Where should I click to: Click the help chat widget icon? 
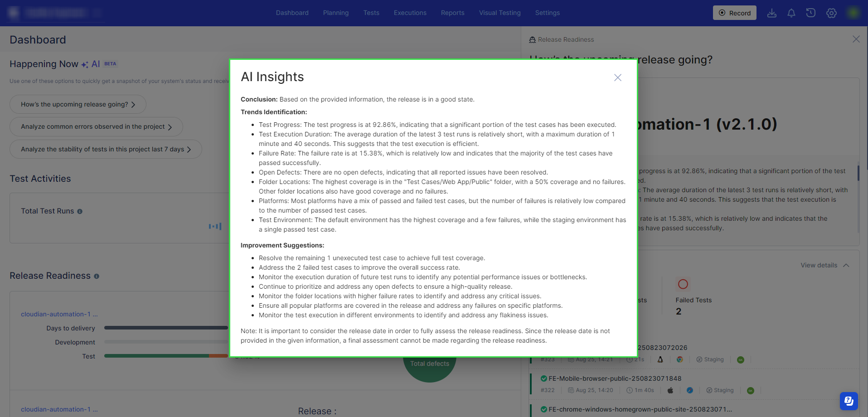pyautogui.click(x=849, y=401)
